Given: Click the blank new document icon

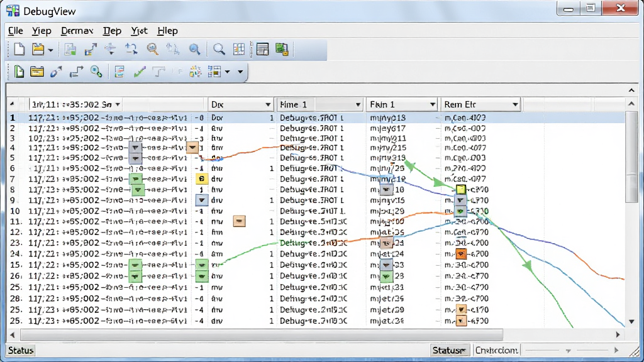Looking at the screenshot, I should coord(19,49).
